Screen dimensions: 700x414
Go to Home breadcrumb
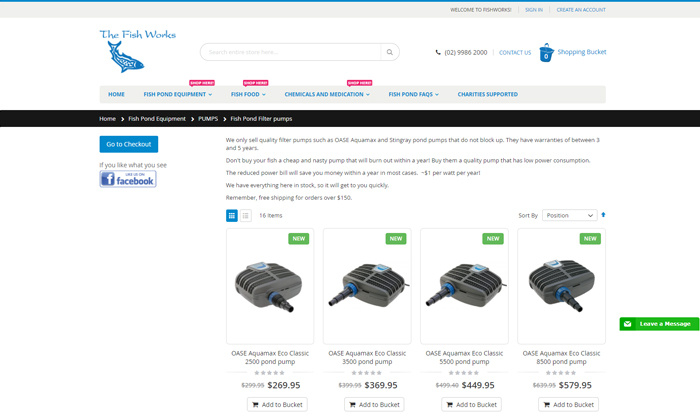click(x=107, y=119)
